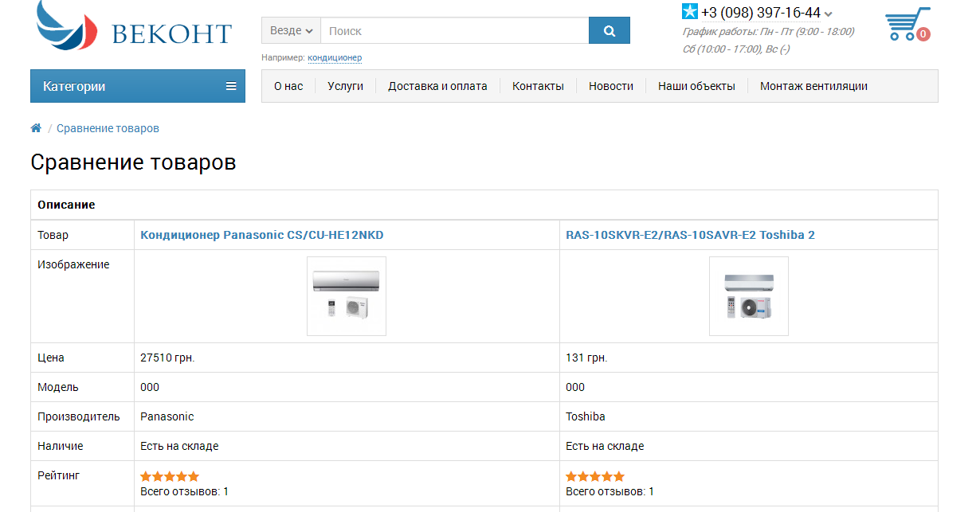The height and width of the screenshot is (512, 980).
Task: Click the Наличие row label
Action: pos(61,446)
